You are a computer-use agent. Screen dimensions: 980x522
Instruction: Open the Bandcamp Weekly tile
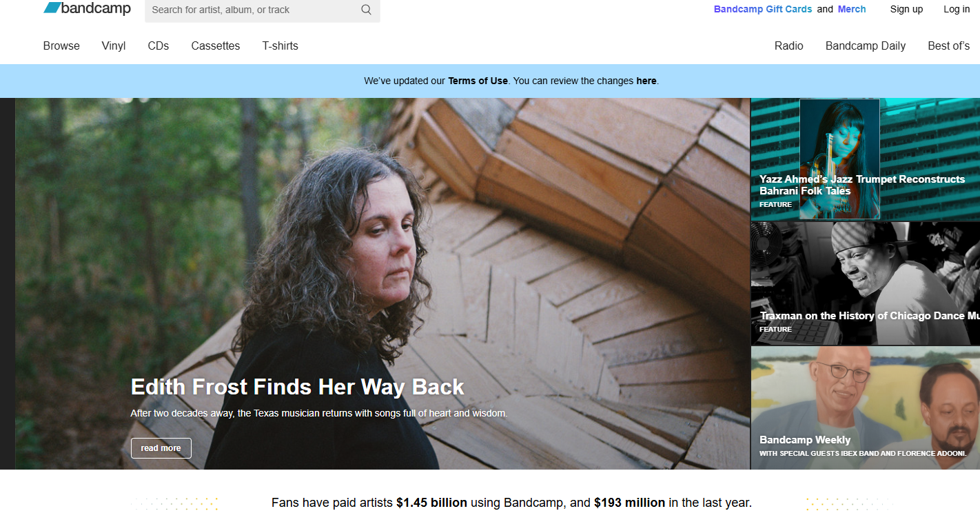865,408
